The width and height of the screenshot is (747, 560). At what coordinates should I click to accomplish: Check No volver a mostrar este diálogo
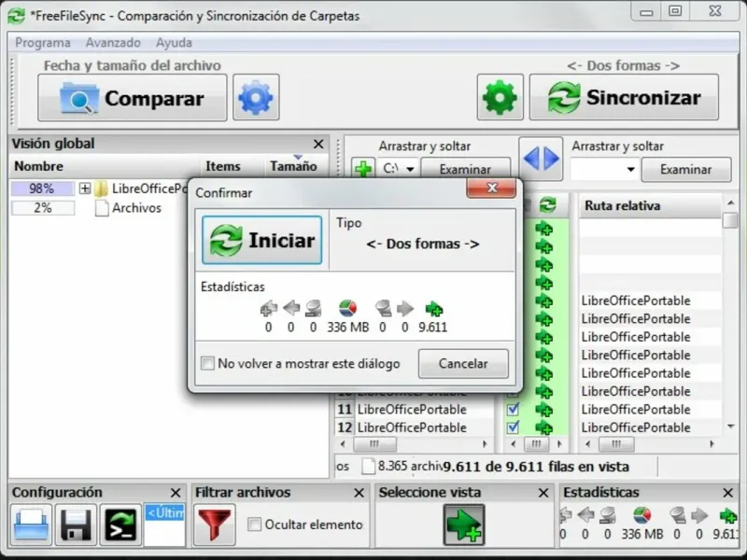pos(207,364)
